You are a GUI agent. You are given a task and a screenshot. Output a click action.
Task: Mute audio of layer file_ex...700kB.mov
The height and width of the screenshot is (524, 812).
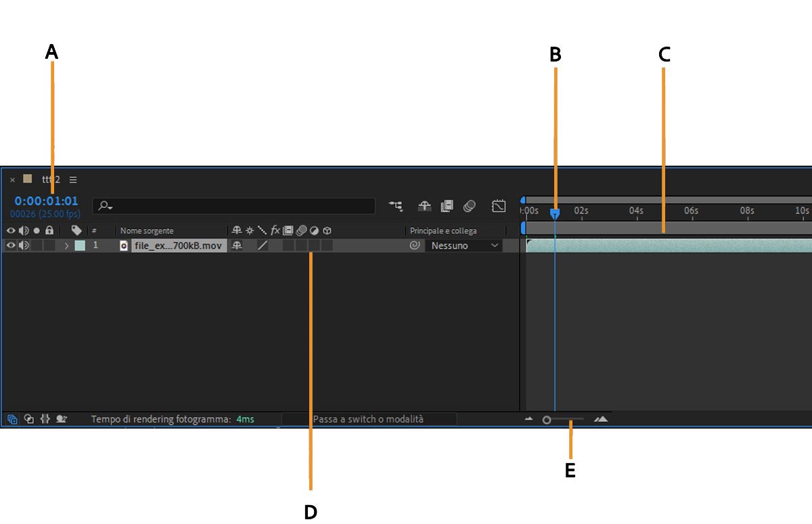pyautogui.click(x=24, y=245)
